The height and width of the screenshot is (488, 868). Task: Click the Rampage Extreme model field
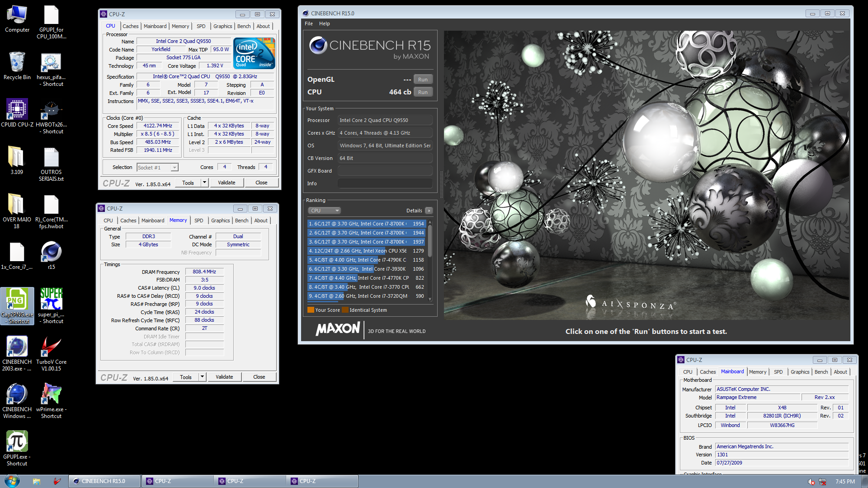pyautogui.click(x=758, y=398)
